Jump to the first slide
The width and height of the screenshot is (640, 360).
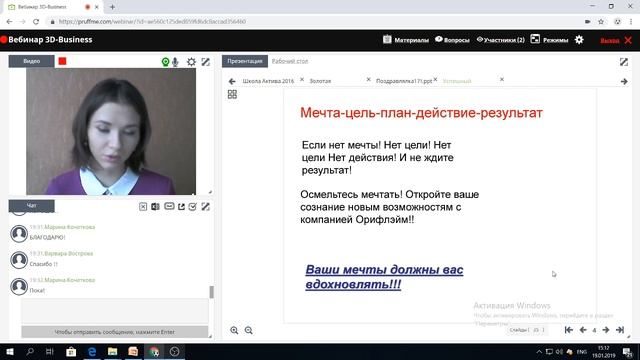point(569,330)
